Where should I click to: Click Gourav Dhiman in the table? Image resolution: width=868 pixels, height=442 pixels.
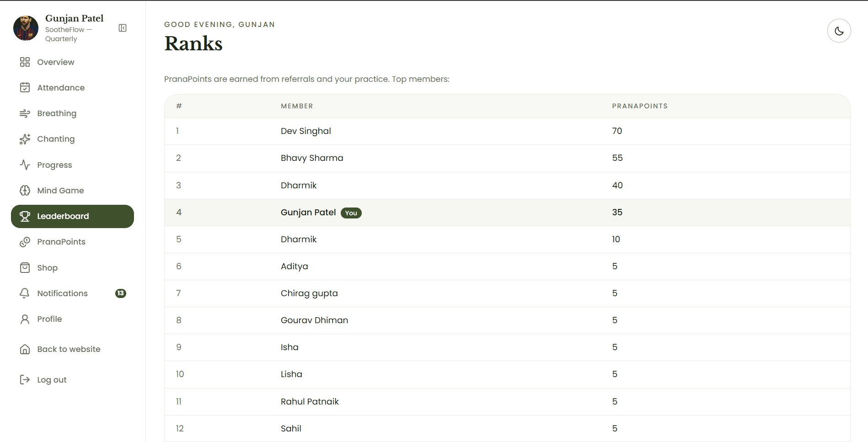pos(314,320)
